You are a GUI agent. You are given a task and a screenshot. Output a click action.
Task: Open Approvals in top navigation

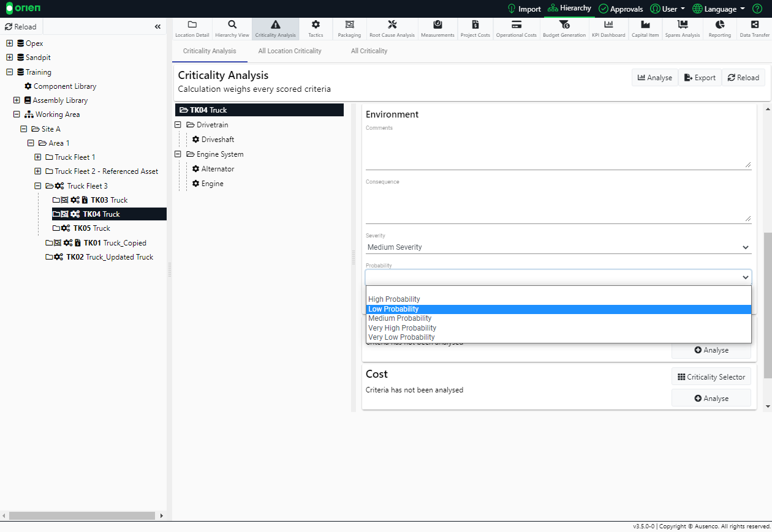(x=621, y=9)
